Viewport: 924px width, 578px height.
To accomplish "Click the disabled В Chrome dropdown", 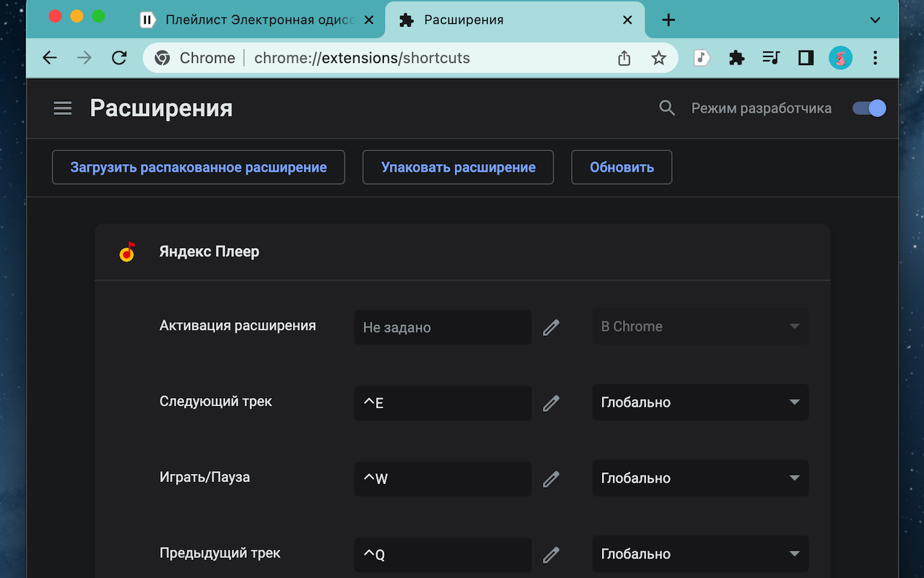I will click(x=700, y=327).
